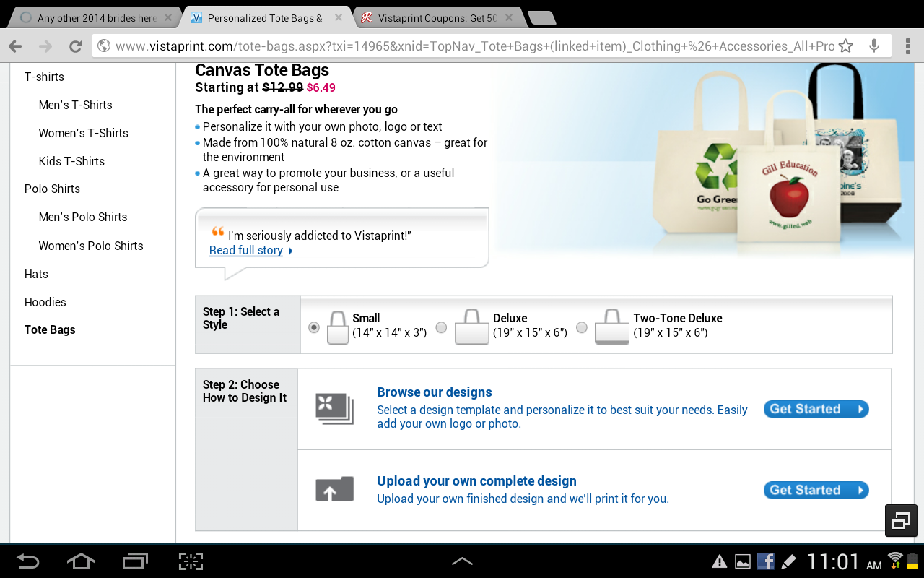Choose the Two-Tone Deluxe radio button
This screenshot has width=924, height=578.
click(x=582, y=327)
